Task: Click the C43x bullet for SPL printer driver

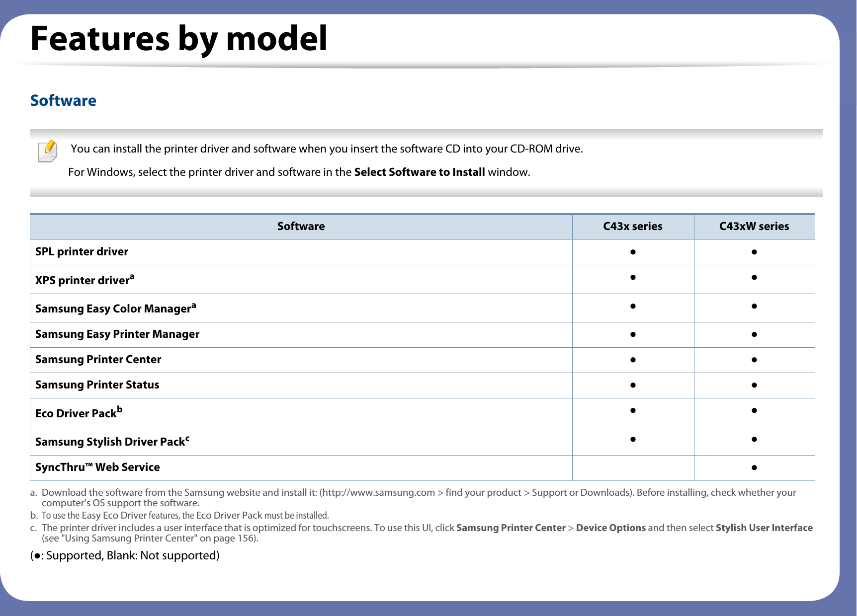Action: 633,252
